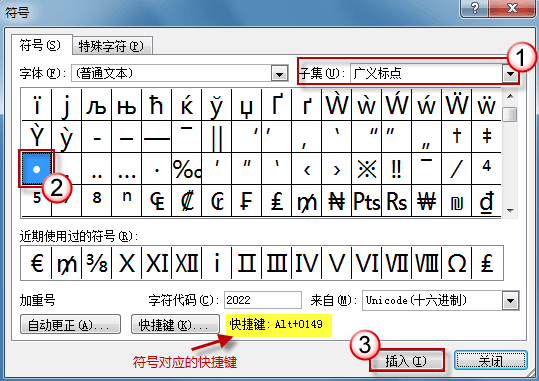Select the reference mark ※ symbol
This screenshot has height=381, width=539.
point(366,169)
